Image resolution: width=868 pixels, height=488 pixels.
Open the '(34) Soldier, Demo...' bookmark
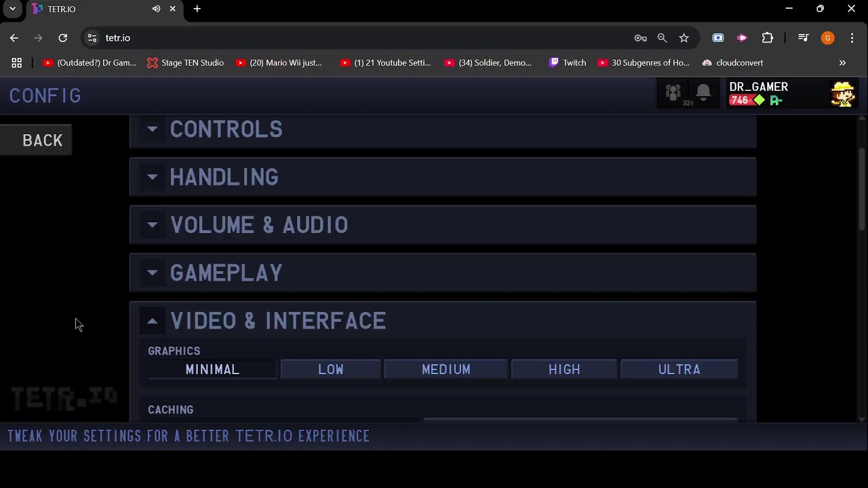pyautogui.click(x=488, y=63)
